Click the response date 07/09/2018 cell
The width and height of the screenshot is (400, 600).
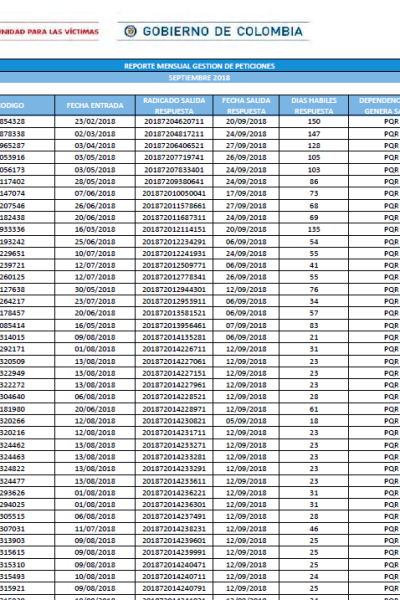(246, 325)
